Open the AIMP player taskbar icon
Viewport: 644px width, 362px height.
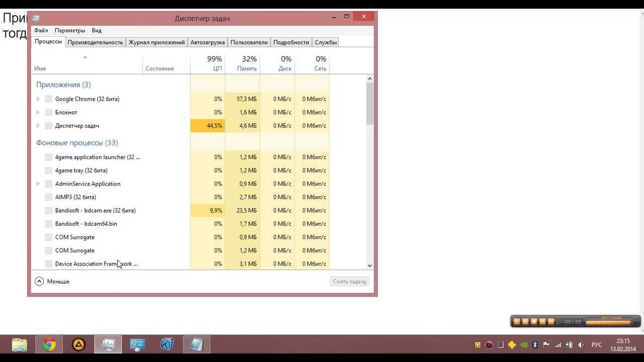click(78, 345)
